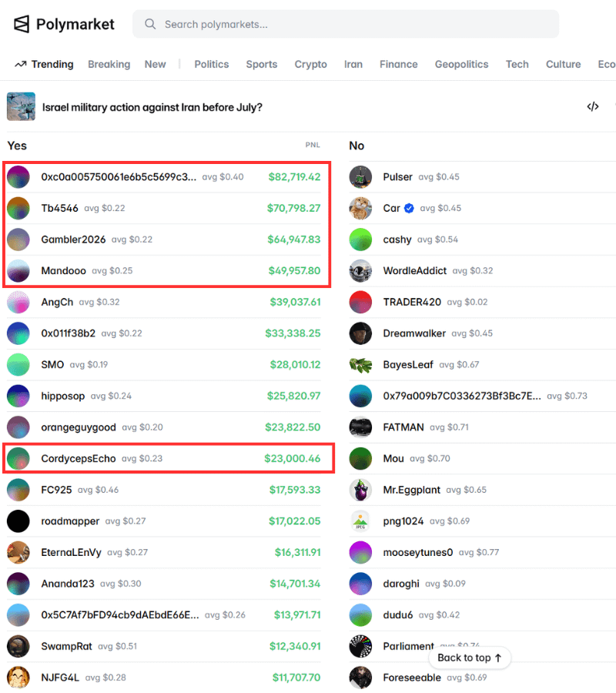This screenshot has width=616, height=693.
Task: Open Mandooo's profile link
Action: pos(64,270)
